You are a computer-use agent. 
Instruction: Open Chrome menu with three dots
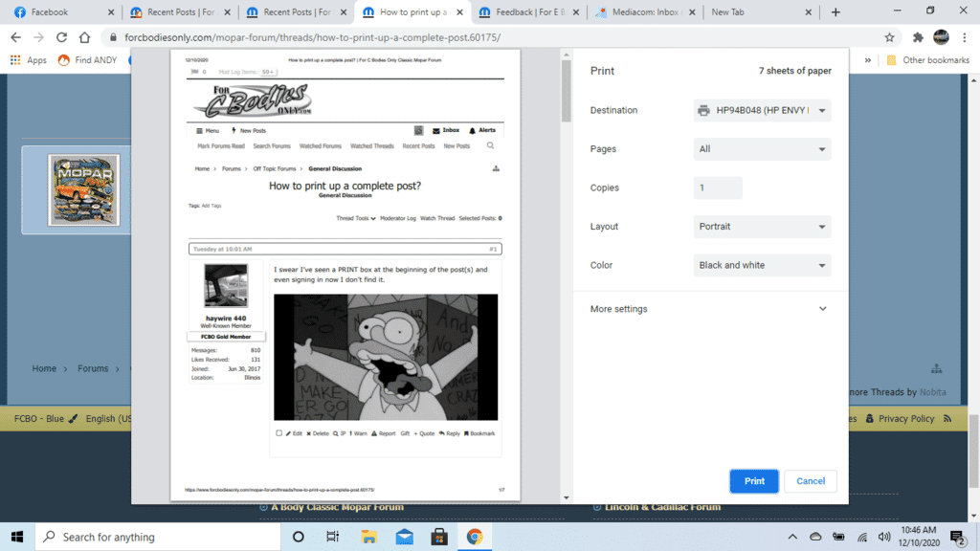click(965, 37)
